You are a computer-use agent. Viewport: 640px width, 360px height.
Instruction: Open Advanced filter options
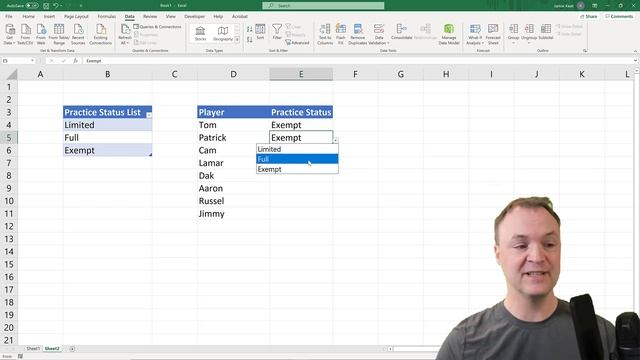[297, 42]
